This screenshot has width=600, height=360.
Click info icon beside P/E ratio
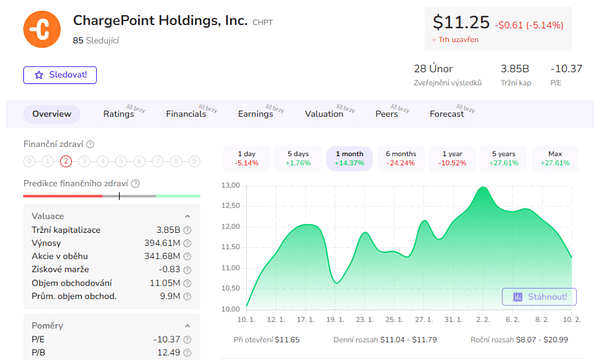(187, 339)
